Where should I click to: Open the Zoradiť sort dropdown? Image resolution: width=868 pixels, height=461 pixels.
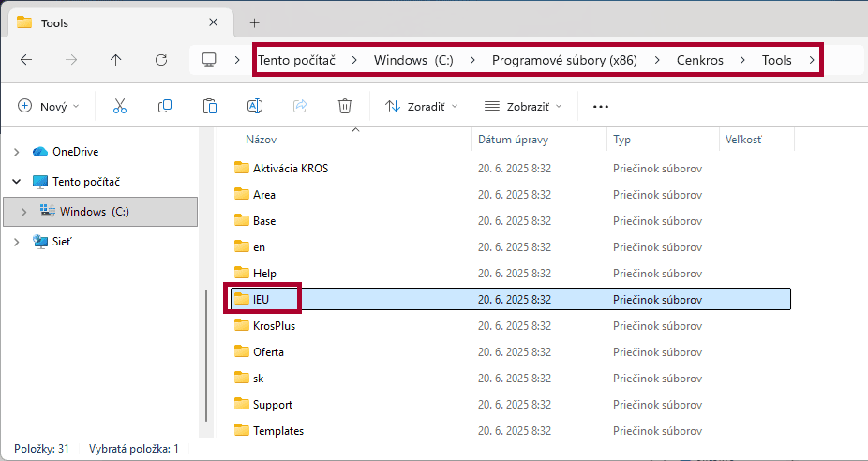click(421, 106)
